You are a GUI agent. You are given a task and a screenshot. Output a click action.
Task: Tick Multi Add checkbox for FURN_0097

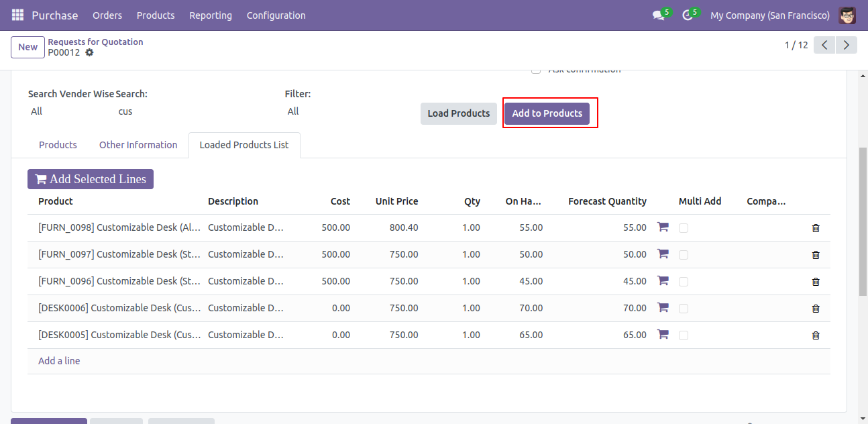tap(684, 255)
